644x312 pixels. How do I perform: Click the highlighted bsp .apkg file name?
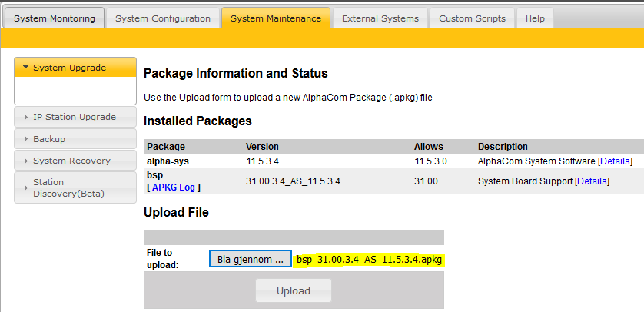(370, 260)
